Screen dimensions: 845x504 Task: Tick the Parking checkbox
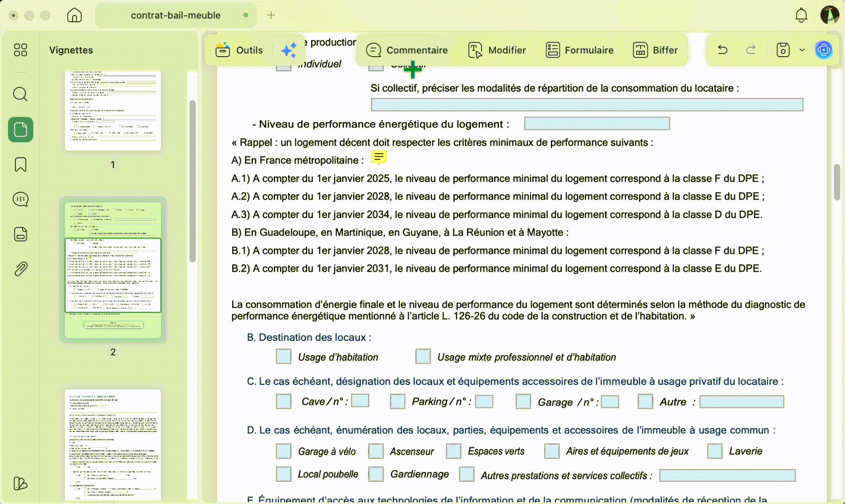(x=398, y=401)
